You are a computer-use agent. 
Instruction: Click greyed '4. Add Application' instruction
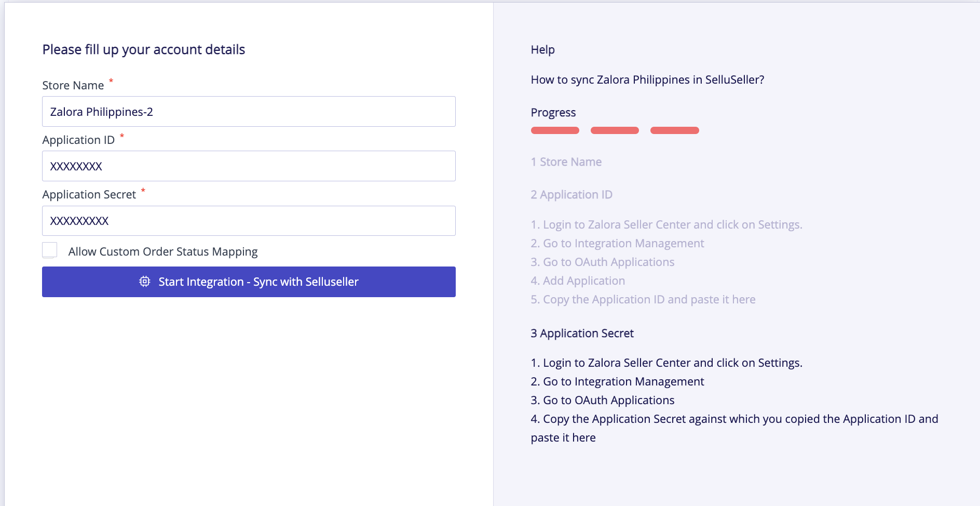pyautogui.click(x=578, y=281)
